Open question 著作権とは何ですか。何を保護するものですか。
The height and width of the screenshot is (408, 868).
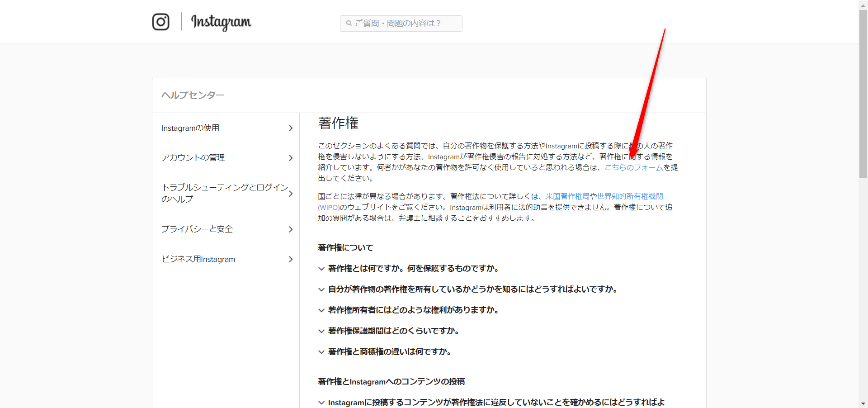[x=414, y=269]
